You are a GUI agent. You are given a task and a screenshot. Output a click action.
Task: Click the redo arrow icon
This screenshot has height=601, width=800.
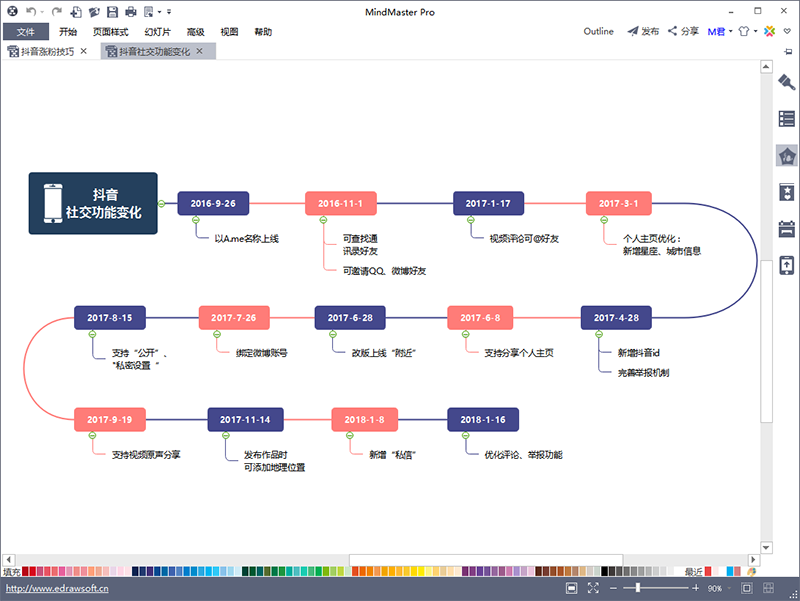pyautogui.click(x=57, y=11)
